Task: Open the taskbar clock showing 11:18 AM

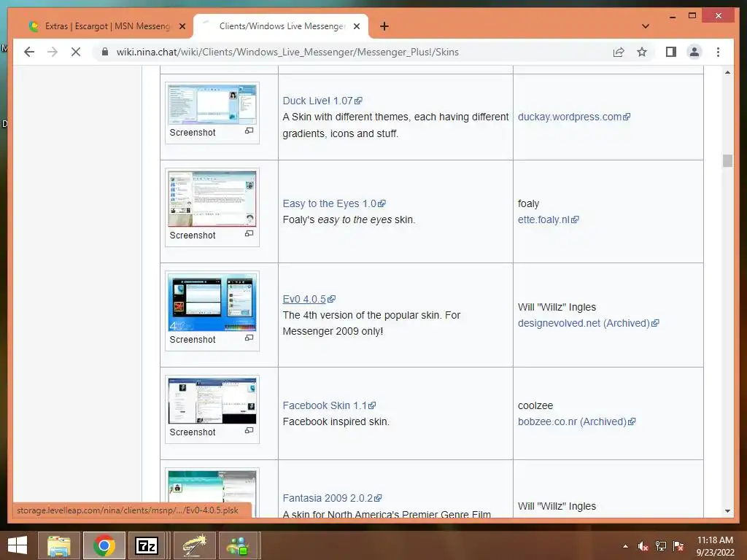Action: coord(715,546)
